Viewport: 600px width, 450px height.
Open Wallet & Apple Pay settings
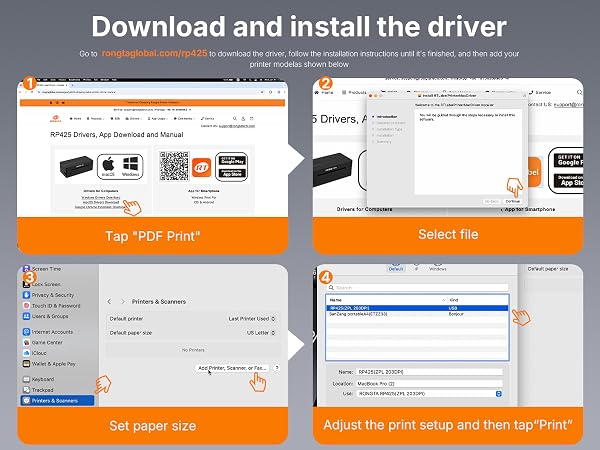49,364
